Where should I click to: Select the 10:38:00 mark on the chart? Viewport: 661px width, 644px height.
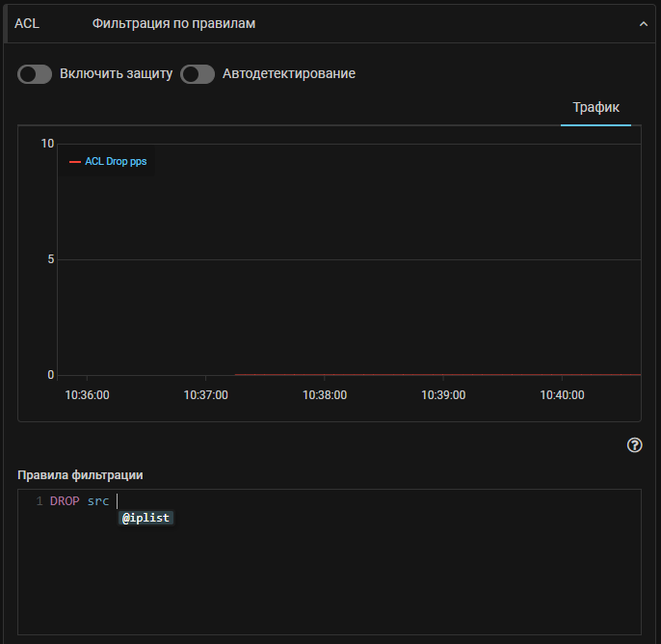pyautogui.click(x=325, y=395)
